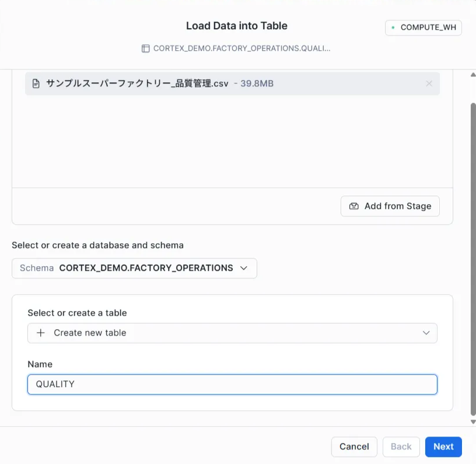Click the chevron on table selector
This screenshot has width=476, height=464.
click(x=426, y=333)
